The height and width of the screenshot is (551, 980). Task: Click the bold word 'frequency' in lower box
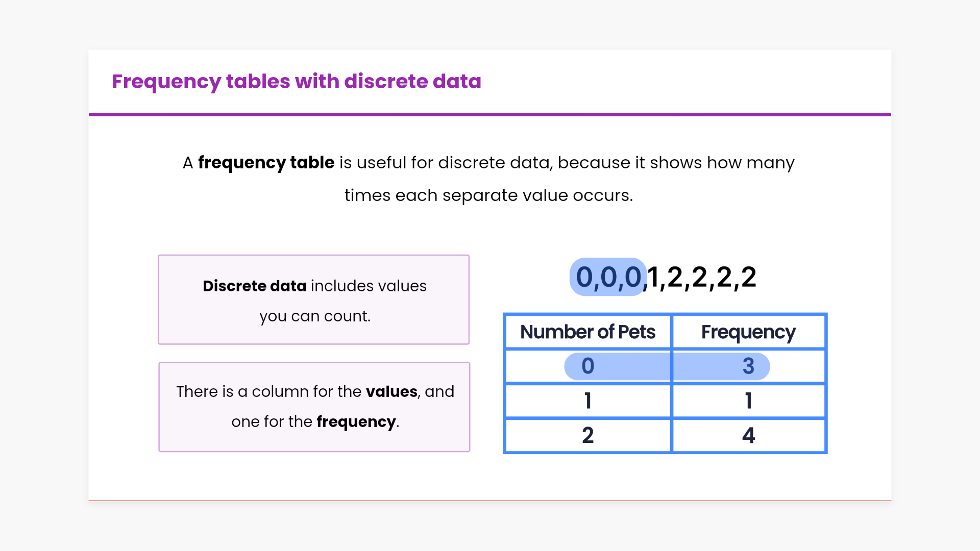(356, 422)
